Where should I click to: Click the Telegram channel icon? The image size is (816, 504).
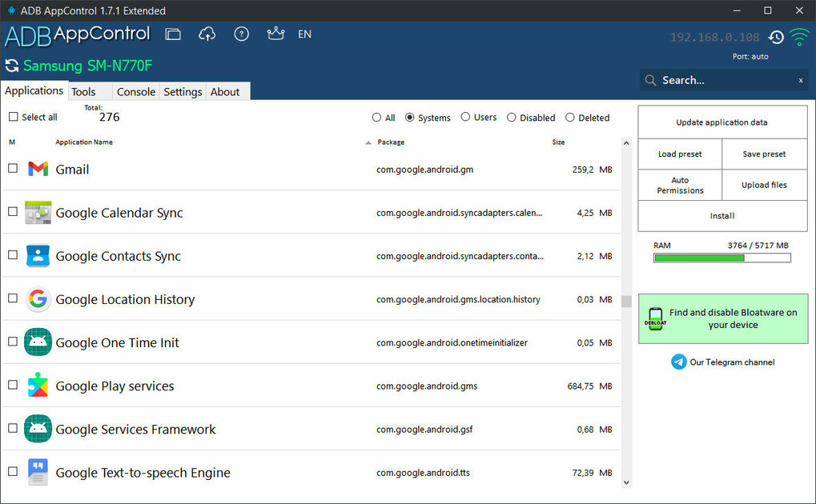[x=677, y=362]
